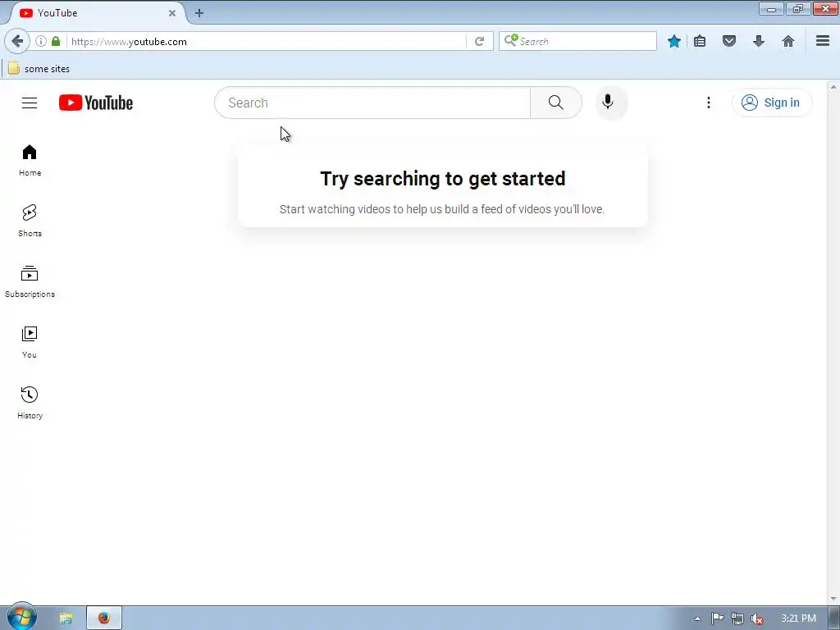The width and height of the screenshot is (840, 630).
Task: Open the Windows Start menu
Action: click(x=22, y=617)
